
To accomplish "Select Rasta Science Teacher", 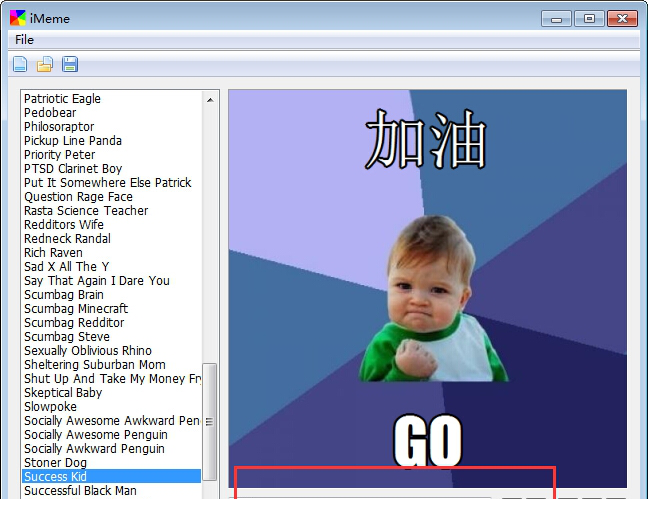I will [112, 211].
